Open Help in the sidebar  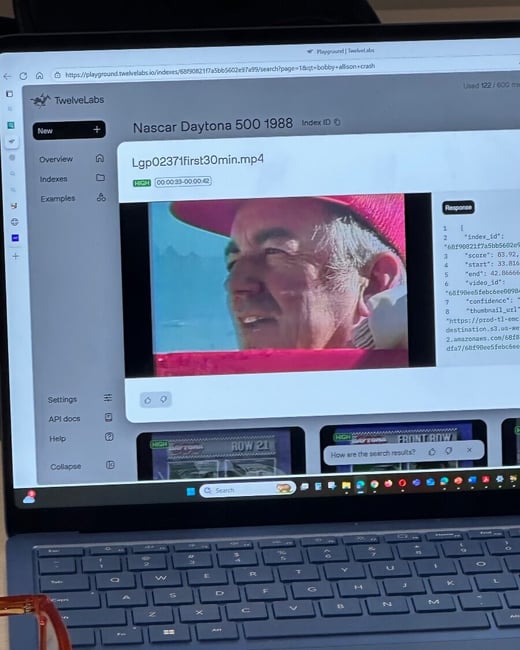coord(58,439)
